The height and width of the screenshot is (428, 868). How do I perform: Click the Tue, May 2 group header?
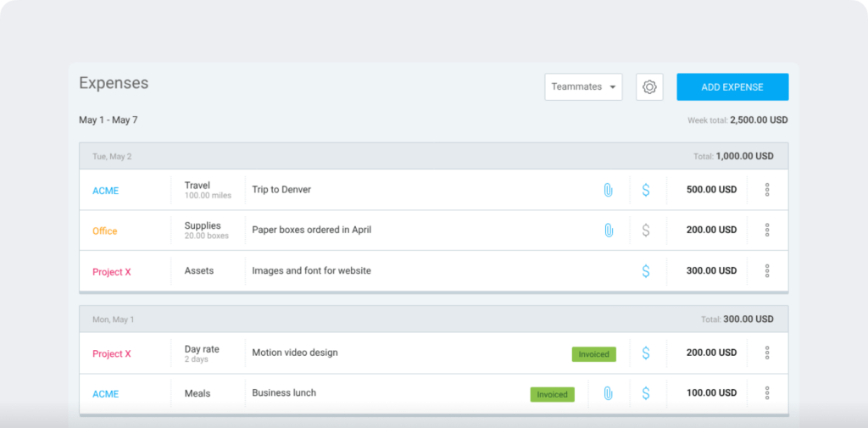point(433,156)
